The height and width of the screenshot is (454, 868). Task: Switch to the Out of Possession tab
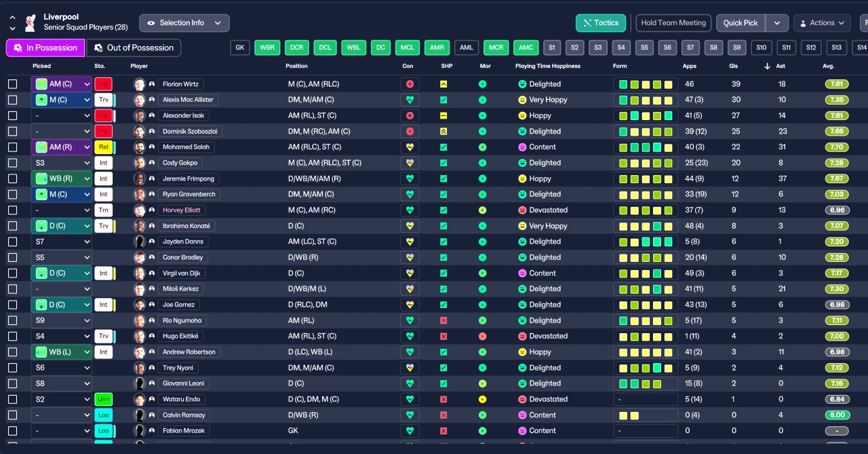(x=134, y=48)
